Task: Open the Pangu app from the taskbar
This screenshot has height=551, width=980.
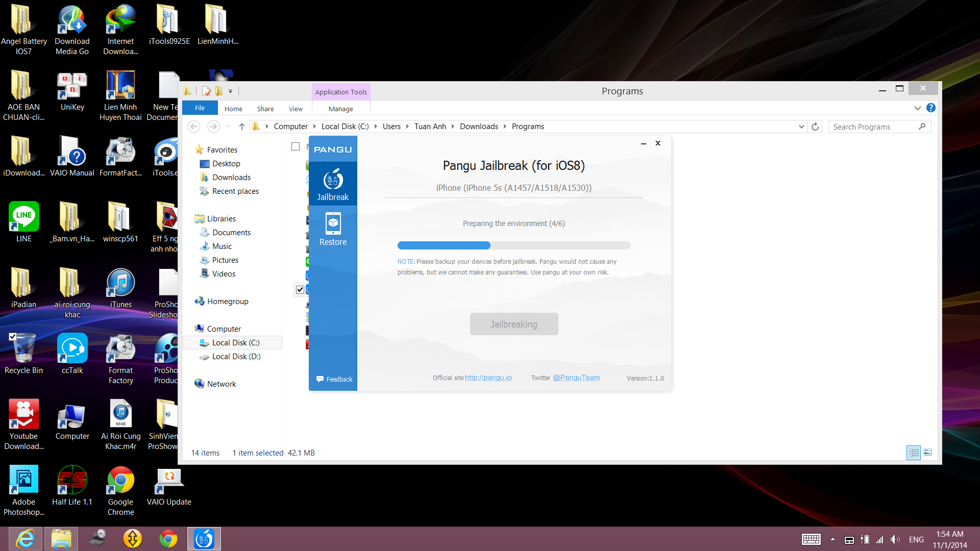Action: coord(204,538)
